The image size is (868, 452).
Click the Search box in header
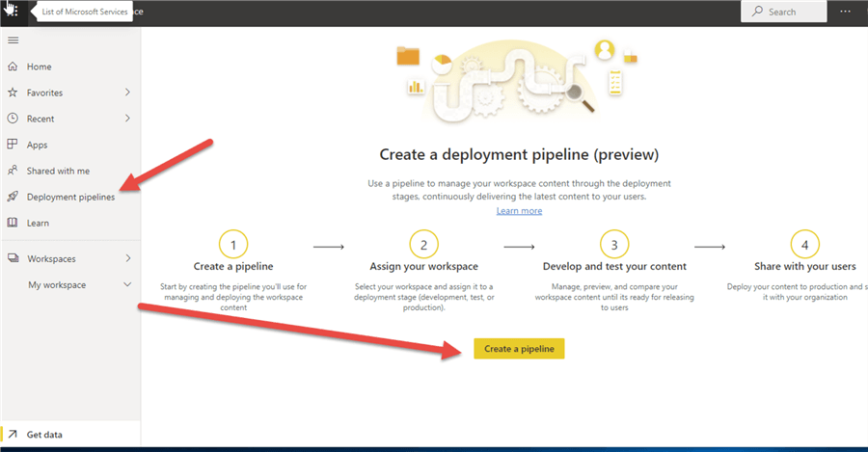(x=783, y=12)
